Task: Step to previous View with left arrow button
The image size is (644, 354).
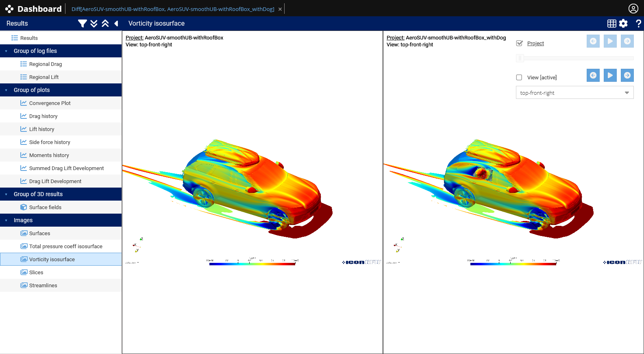Action: pyautogui.click(x=593, y=75)
